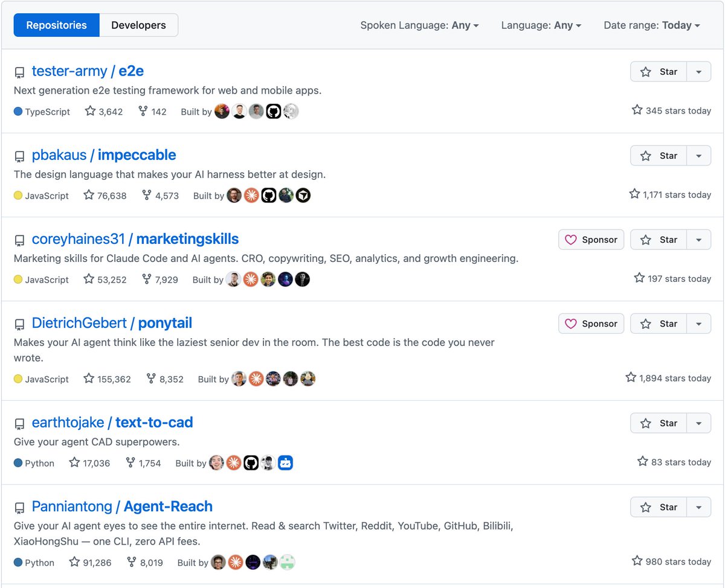Click the star icon beside 3,642
725x588 pixels.
click(x=91, y=111)
